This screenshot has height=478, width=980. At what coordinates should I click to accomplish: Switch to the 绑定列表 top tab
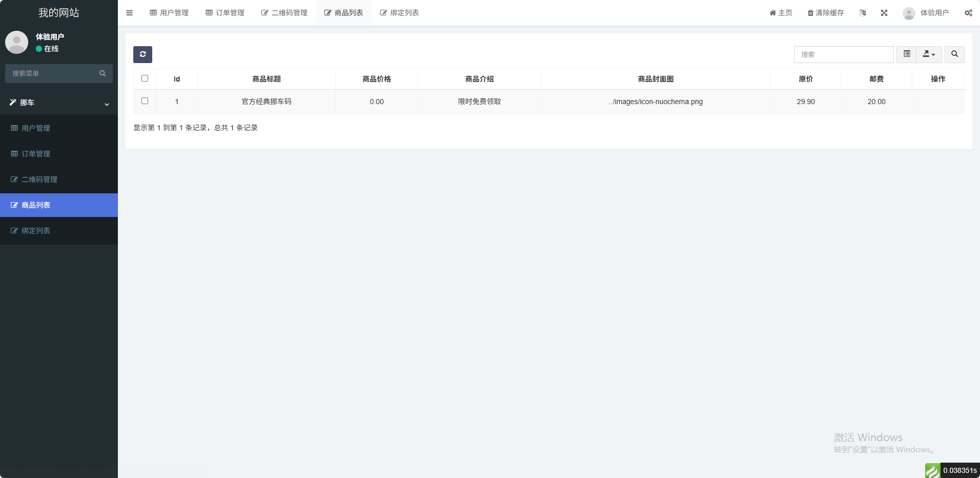399,13
